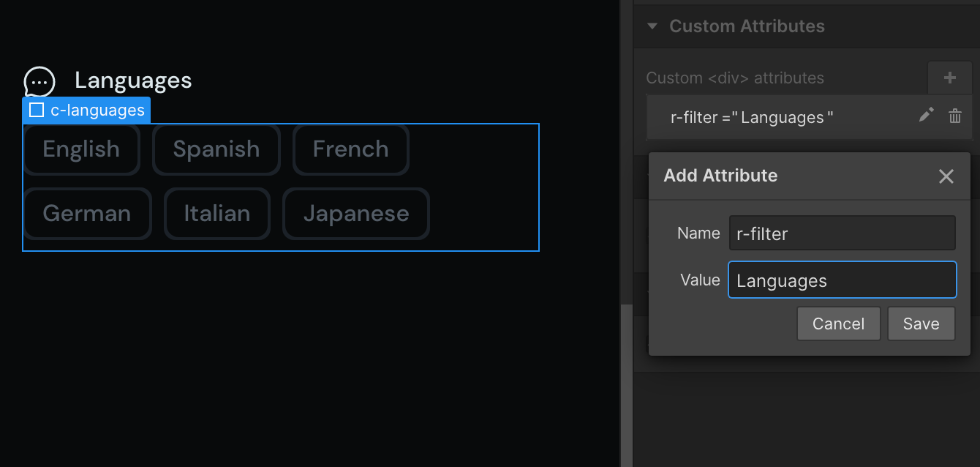Click the Italian chip
This screenshot has width=980, height=467.
[x=217, y=214]
